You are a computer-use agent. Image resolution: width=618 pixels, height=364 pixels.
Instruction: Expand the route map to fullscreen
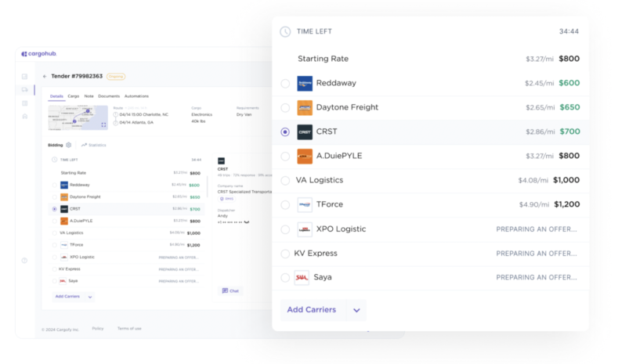[x=103, y=124]
